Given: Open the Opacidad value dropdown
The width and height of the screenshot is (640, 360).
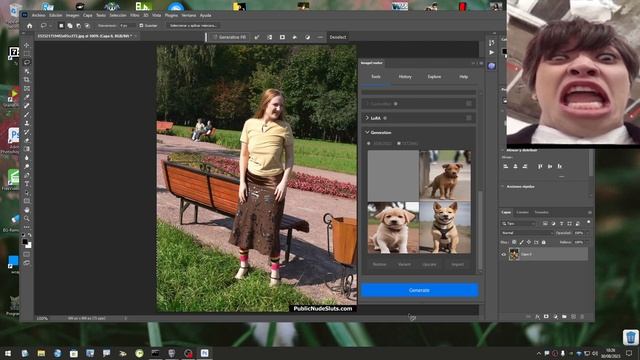Looking at the screenshot, I should coord(588,233).
